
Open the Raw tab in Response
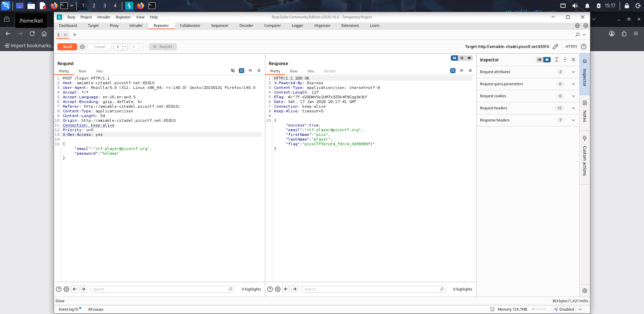[293, 71]
